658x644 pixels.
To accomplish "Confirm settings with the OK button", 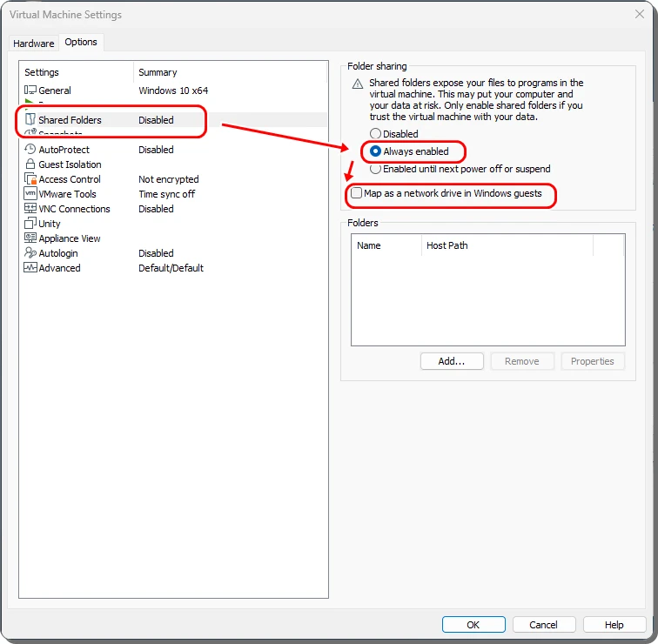I will [473, 625].
